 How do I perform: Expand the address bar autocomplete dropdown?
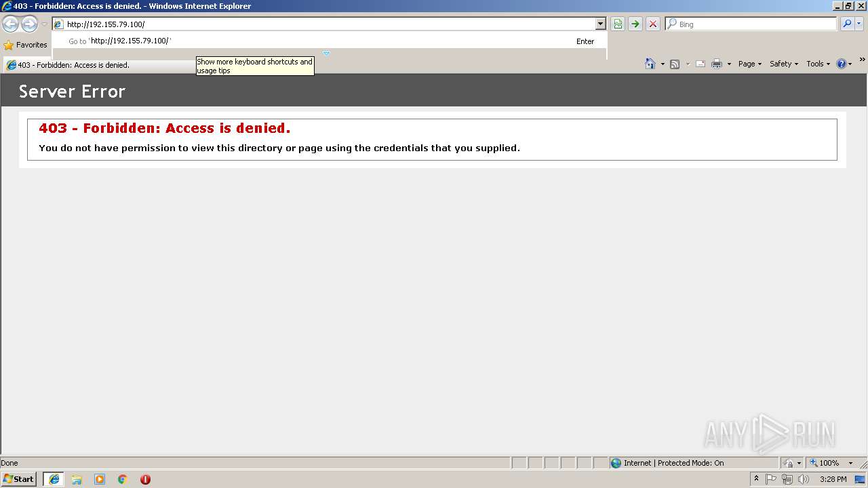(x=600, y=24)
